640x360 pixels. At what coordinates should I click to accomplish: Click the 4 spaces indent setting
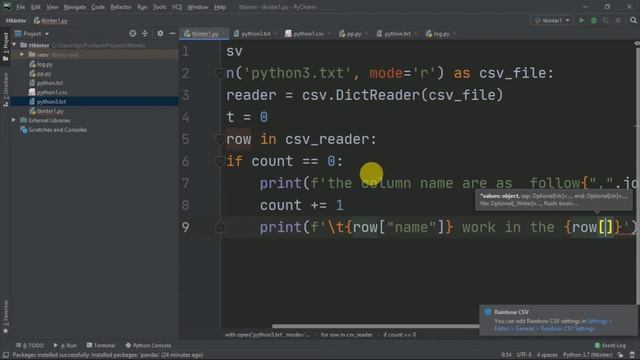click(x=547, y=355)
